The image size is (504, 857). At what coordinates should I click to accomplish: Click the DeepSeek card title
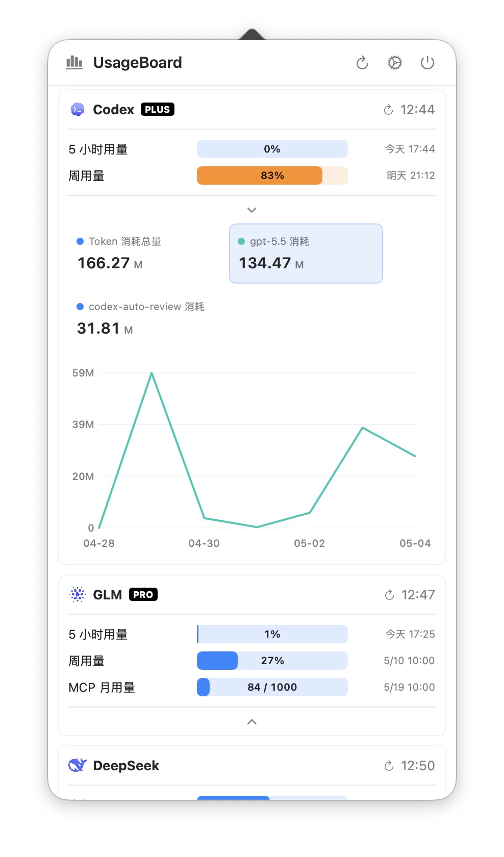coord(126,766)
